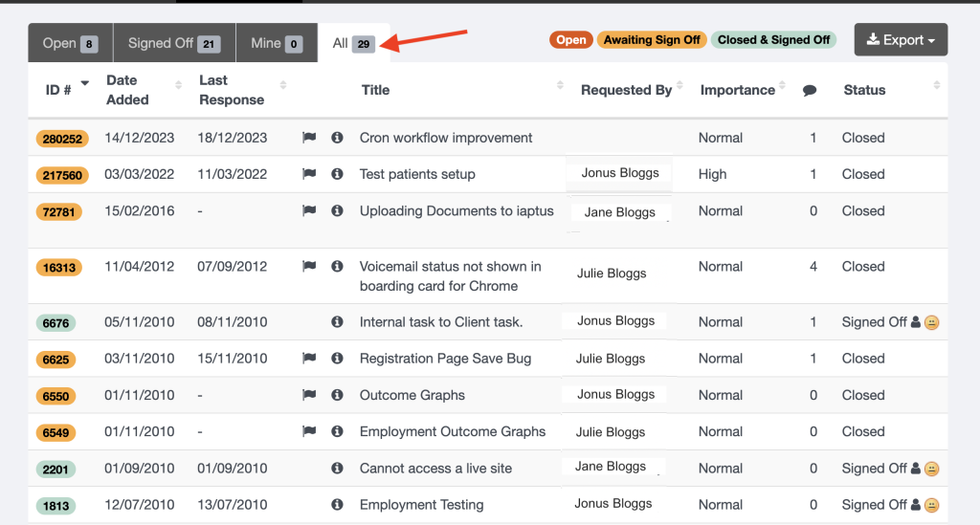Open info icon for Internal task to Client task

[337, 322]
